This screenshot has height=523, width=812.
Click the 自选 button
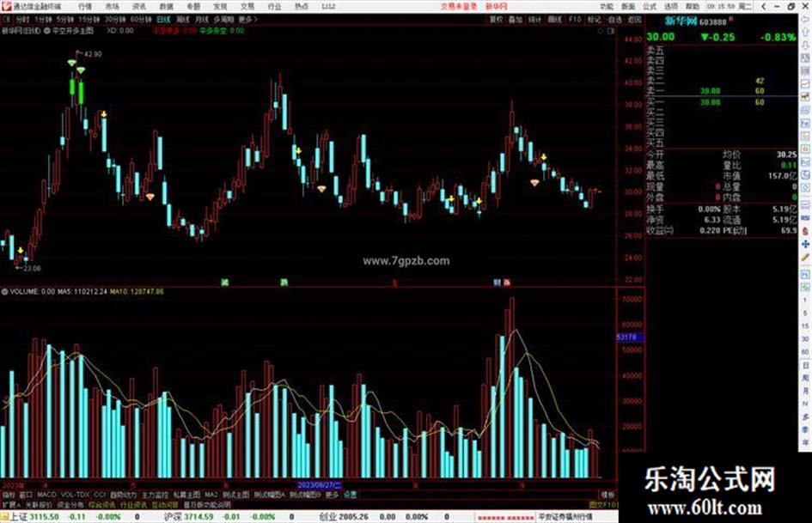click(614, 19)
